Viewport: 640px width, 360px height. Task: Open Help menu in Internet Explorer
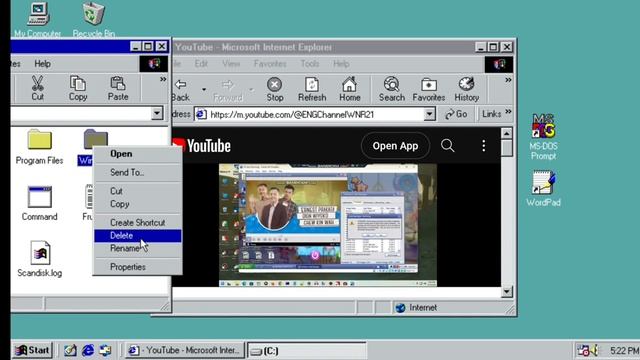(341, 64)
